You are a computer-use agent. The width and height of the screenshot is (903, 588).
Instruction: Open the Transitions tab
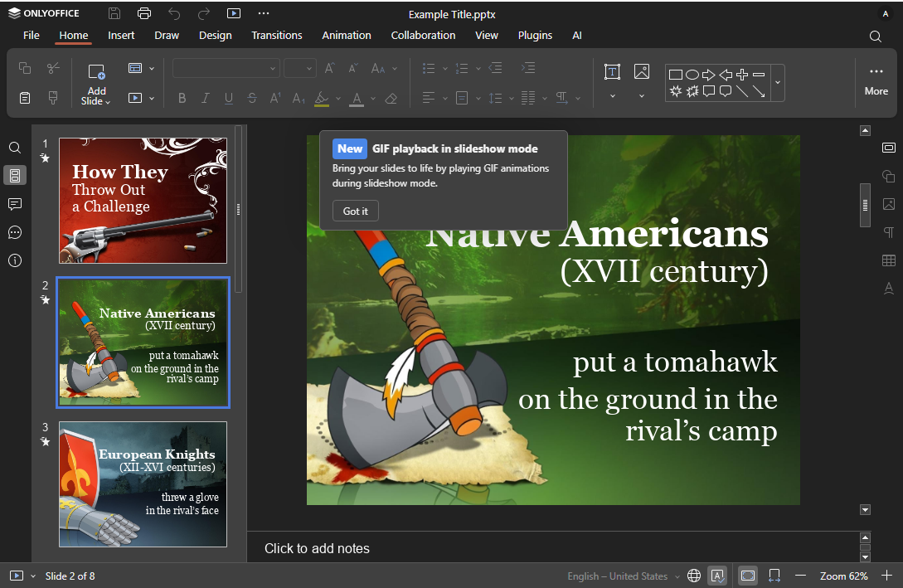click(x=276, y=35)
